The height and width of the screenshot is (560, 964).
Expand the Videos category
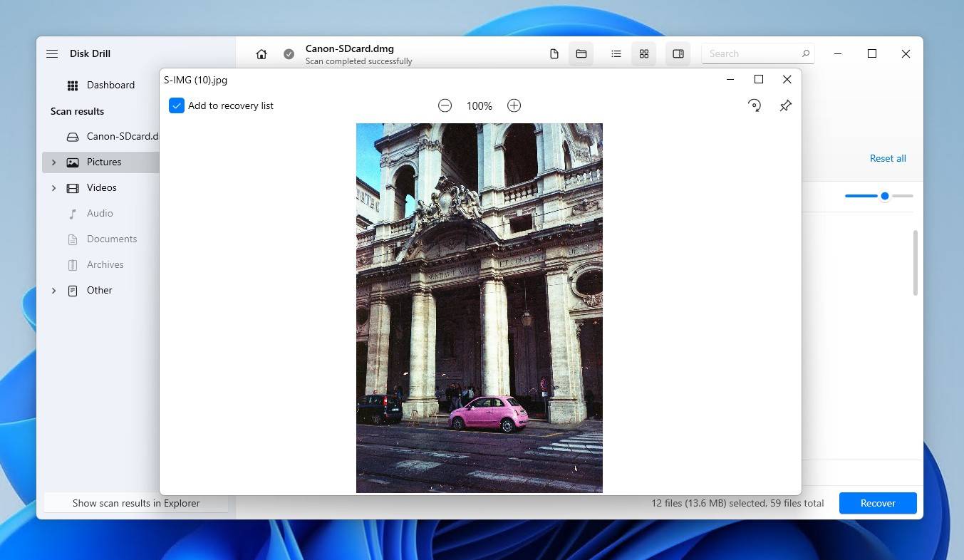pyautogui.click(x=53, y=188)
